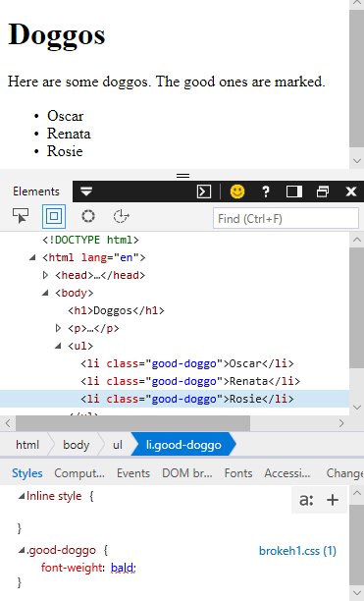364x601 pixels.
Task: Click the smiley feedback icon
Action: coord(237,191)
